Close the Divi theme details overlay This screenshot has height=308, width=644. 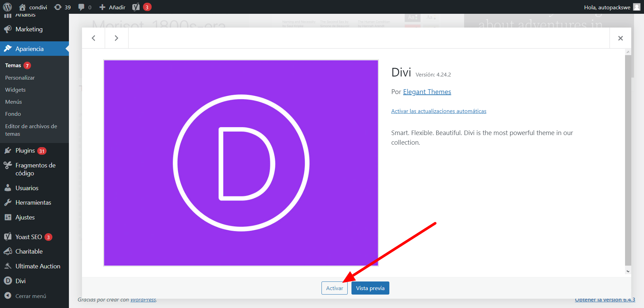coord(621,38)
